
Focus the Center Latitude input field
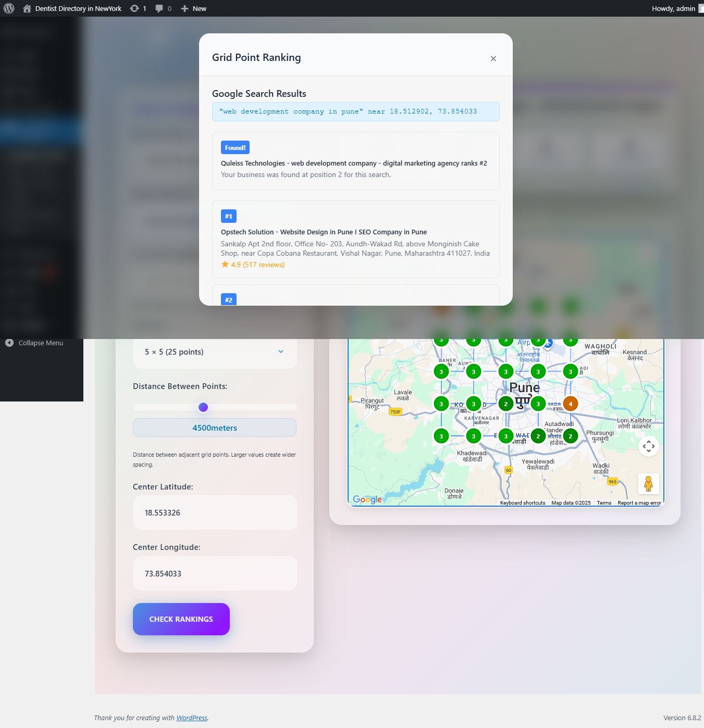215,512
